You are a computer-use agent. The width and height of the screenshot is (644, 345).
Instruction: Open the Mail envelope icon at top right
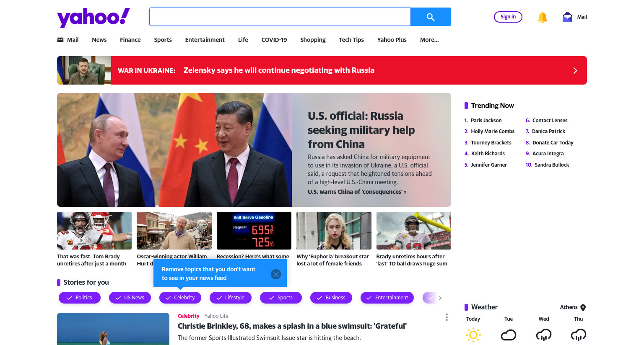click(x=567, y=17)
